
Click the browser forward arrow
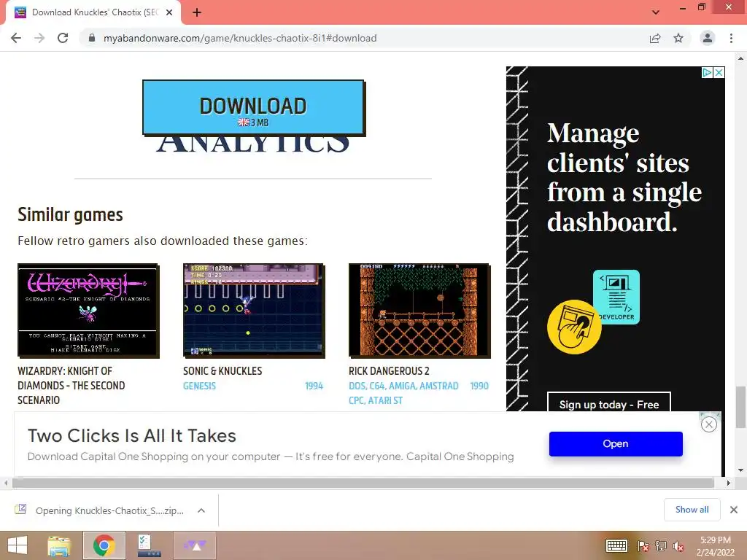pos(39,38)
